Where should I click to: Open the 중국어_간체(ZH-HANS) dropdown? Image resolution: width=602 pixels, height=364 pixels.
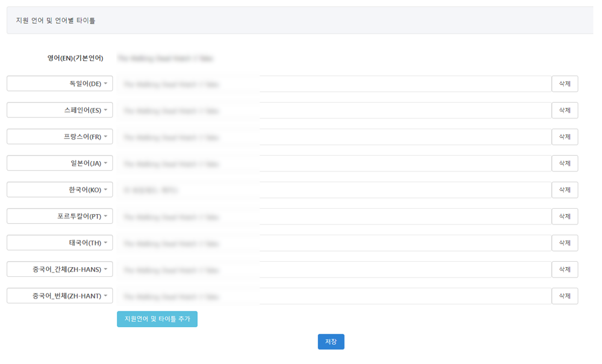[x=60, y=269]
